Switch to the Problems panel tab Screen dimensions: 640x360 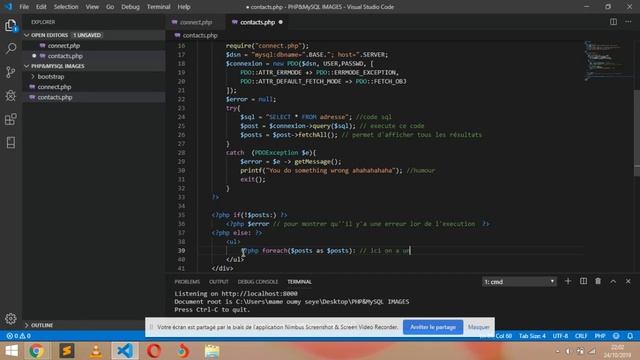187,282
